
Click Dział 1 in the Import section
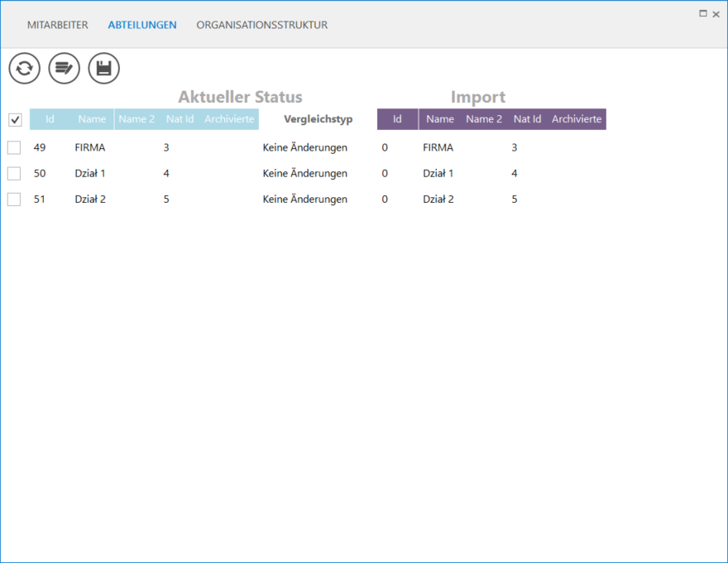point(438,173)
